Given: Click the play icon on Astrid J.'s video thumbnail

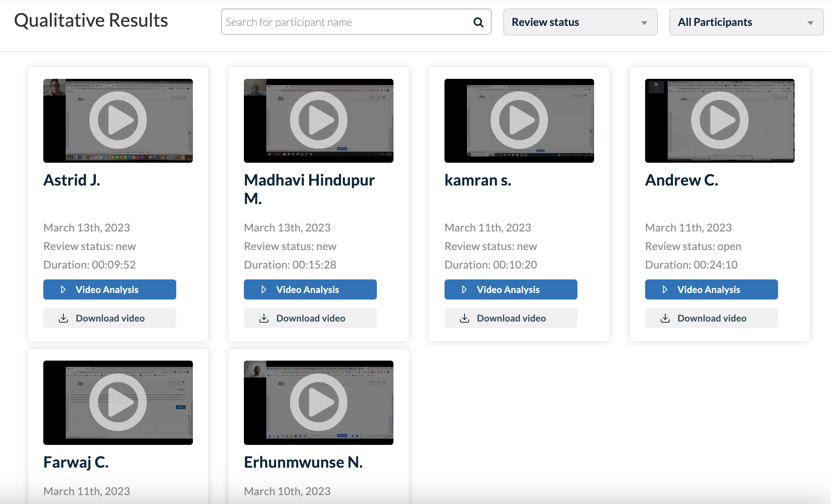Looking at the screenshot, I should [118, 120].
